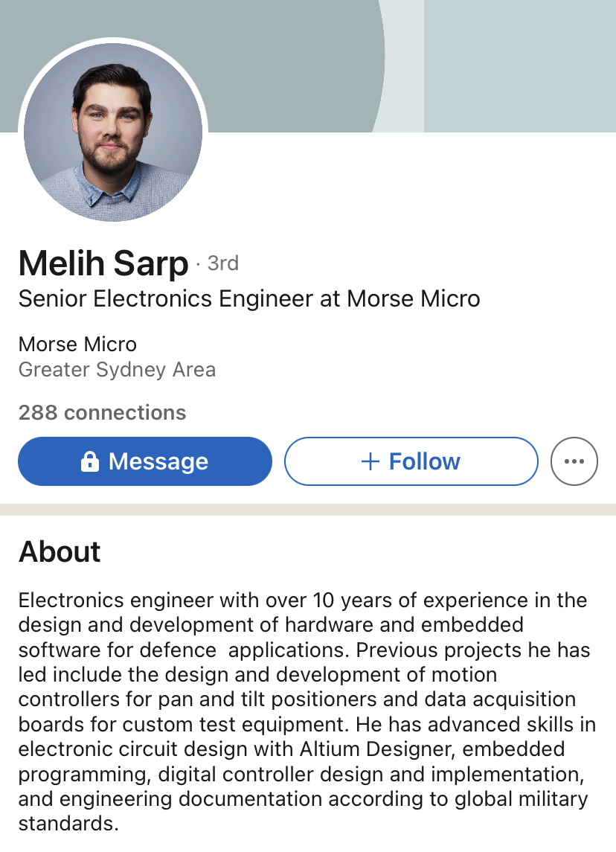Screen dimensions: 616x852
Task: Click the word 'standards.' ending the About text
Action: 68,824
